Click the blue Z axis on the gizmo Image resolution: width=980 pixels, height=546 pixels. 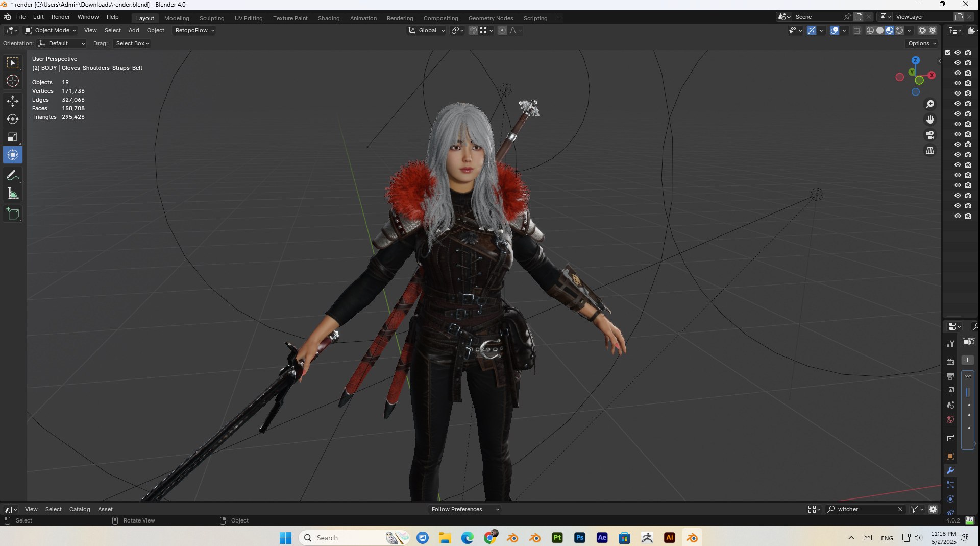(915, 60)
